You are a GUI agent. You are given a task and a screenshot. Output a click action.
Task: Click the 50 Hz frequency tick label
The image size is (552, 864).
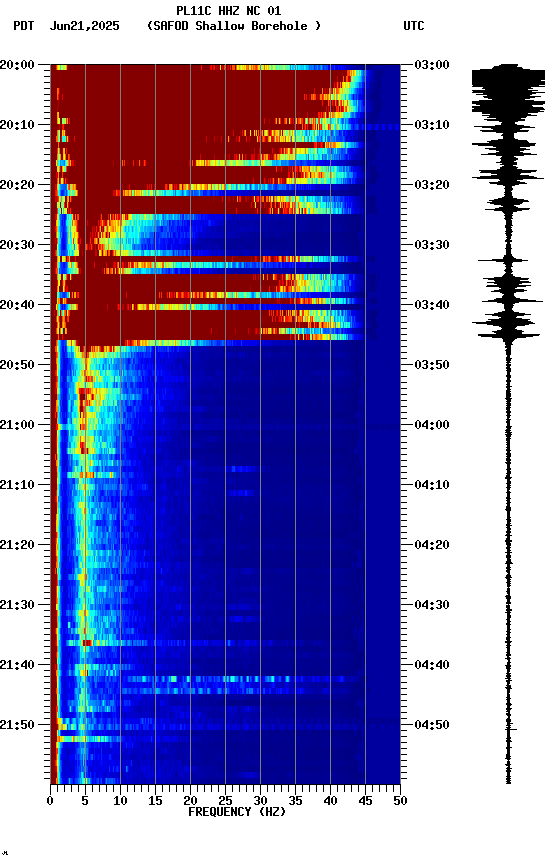(400, 801)
